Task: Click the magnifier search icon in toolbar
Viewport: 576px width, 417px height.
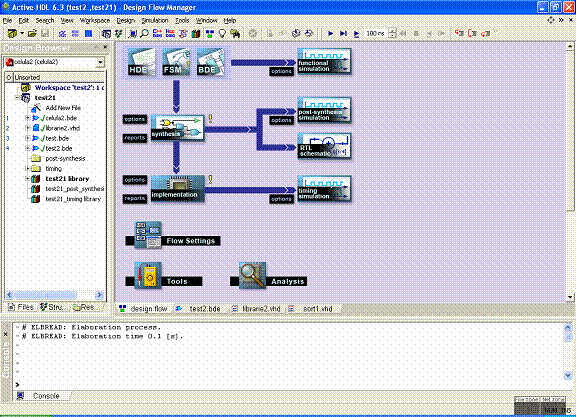Action: point(145,33)
